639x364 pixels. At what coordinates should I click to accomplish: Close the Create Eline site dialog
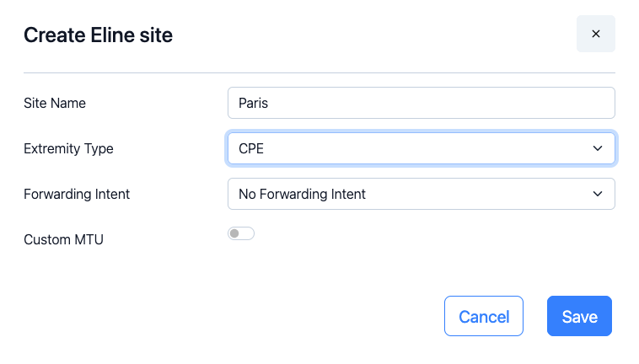[595, 34]
